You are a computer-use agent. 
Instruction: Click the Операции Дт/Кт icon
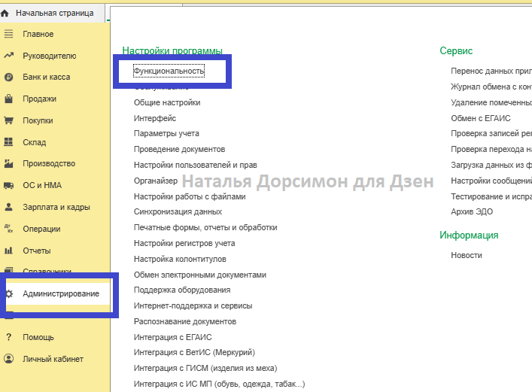[8, 229]
